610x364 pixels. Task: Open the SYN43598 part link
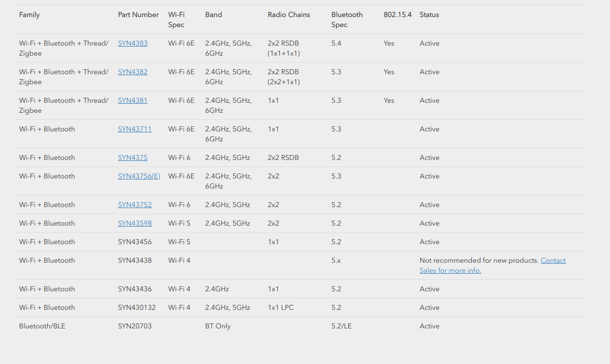[134, 223]
